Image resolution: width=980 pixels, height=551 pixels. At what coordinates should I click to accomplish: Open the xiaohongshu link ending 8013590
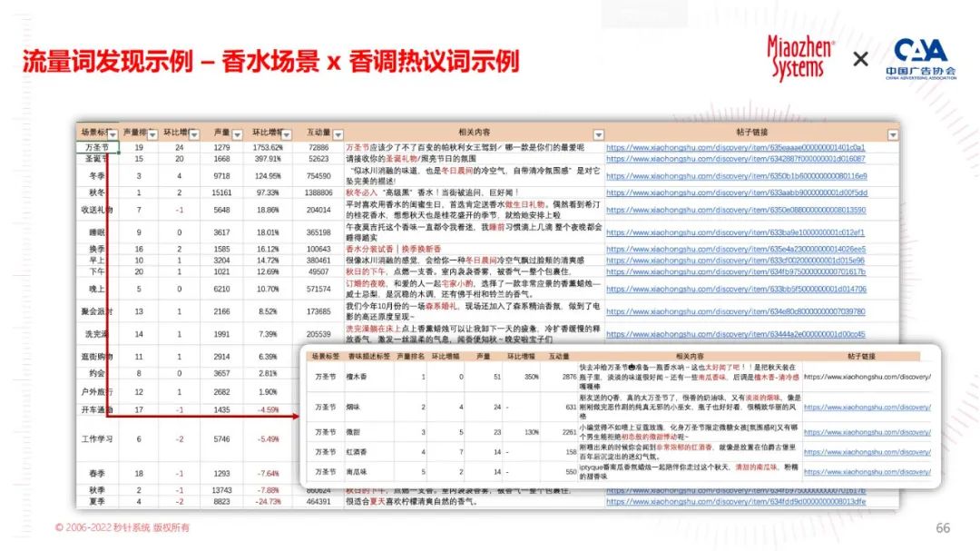[736, 211]
